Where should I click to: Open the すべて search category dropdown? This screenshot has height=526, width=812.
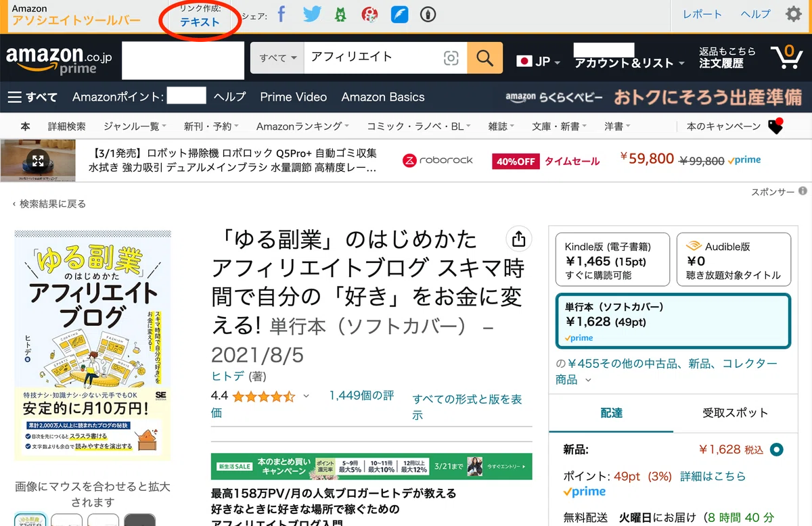(277, 58)
